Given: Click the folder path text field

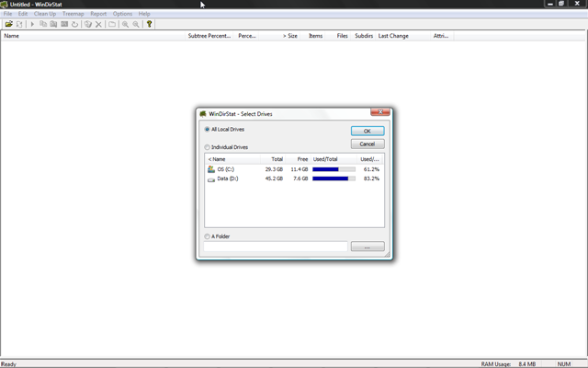Looking at the screenshot, I should pos(276,247).
